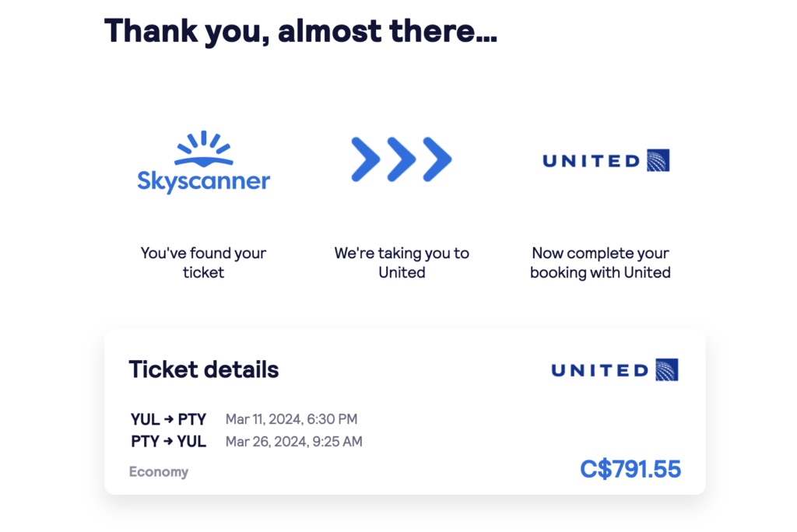Click the middle blue chevron arrow
797x532 pixels.
click(402, 159)
